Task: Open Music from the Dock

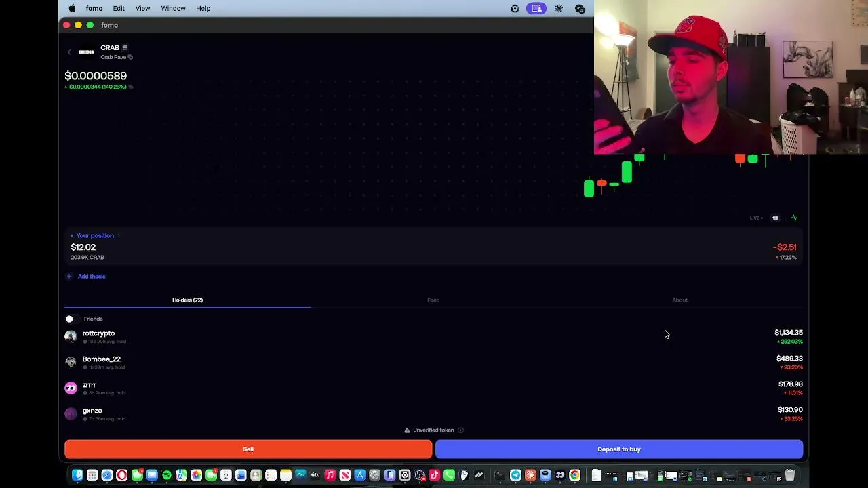Action: [330, 475]
